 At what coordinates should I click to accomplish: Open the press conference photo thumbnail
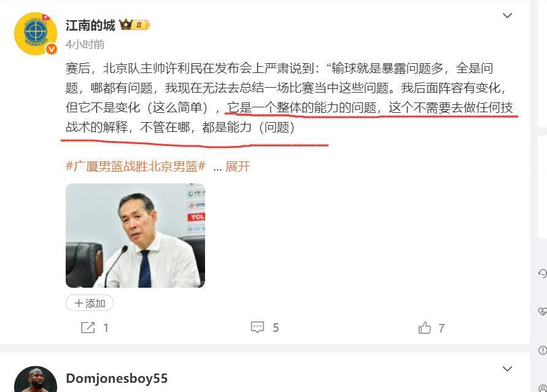point(135,236)
